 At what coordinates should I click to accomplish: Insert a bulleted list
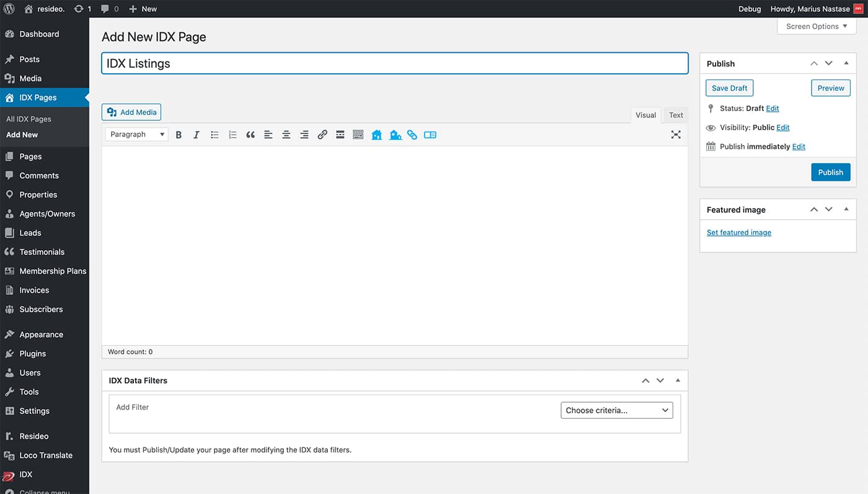[215, 135]
